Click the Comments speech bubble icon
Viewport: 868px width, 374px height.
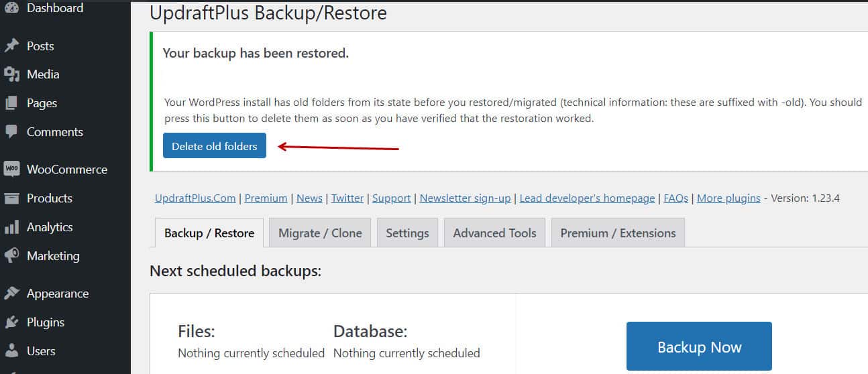11,131
